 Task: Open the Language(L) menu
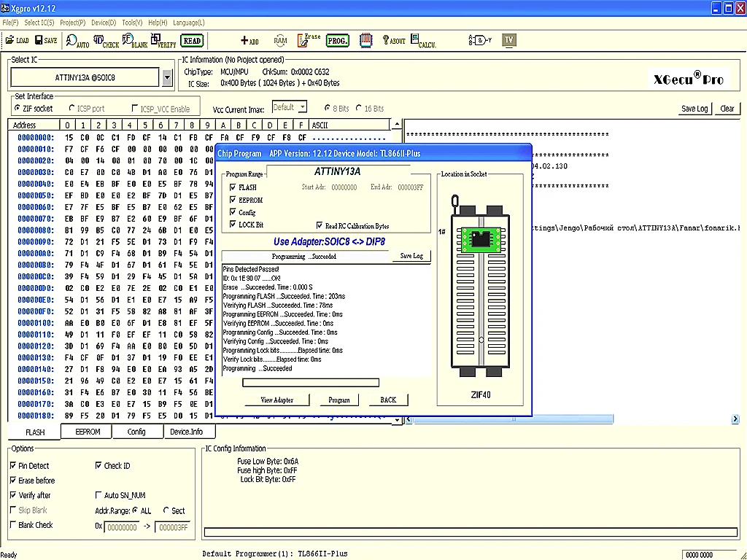(x=189, y=23)
